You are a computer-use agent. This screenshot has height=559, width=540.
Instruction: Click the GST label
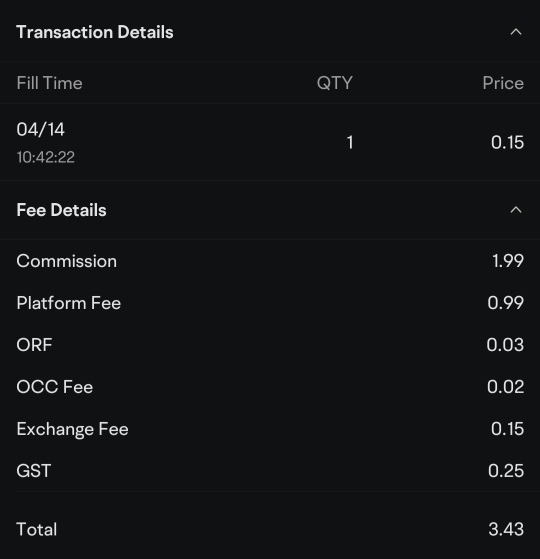coord(34,471)
